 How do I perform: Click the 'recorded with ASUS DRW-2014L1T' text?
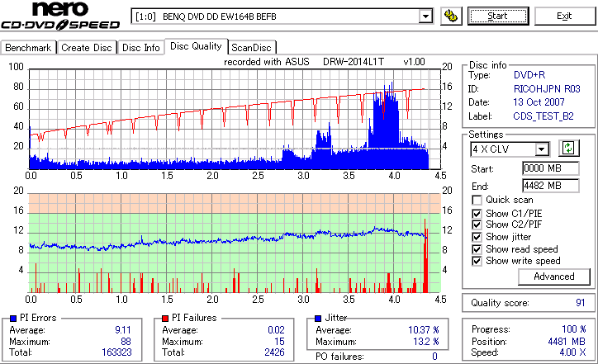304,62
